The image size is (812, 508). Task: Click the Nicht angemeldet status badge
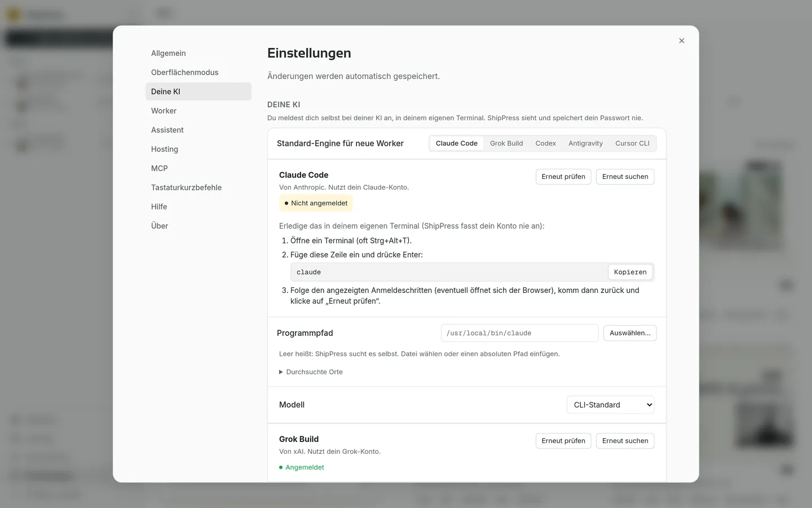coord(316,203)
